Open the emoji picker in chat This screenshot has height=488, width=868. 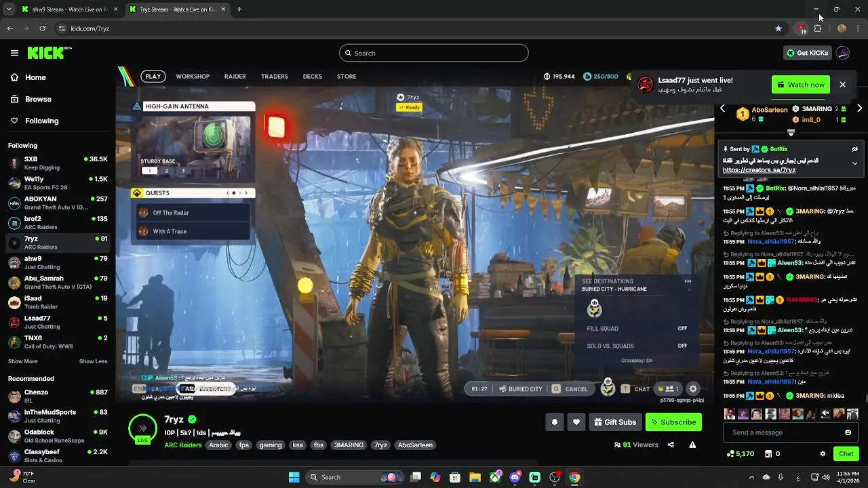[848, 432]
